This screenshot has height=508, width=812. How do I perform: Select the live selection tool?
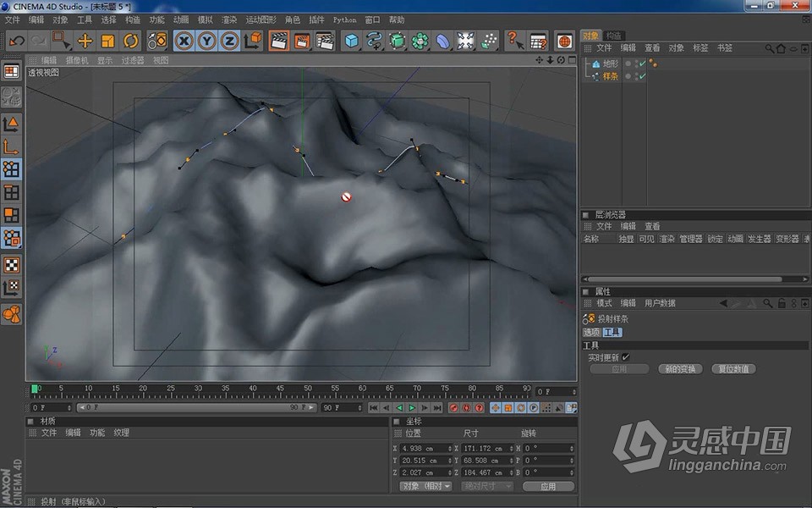tap(61, 41)
